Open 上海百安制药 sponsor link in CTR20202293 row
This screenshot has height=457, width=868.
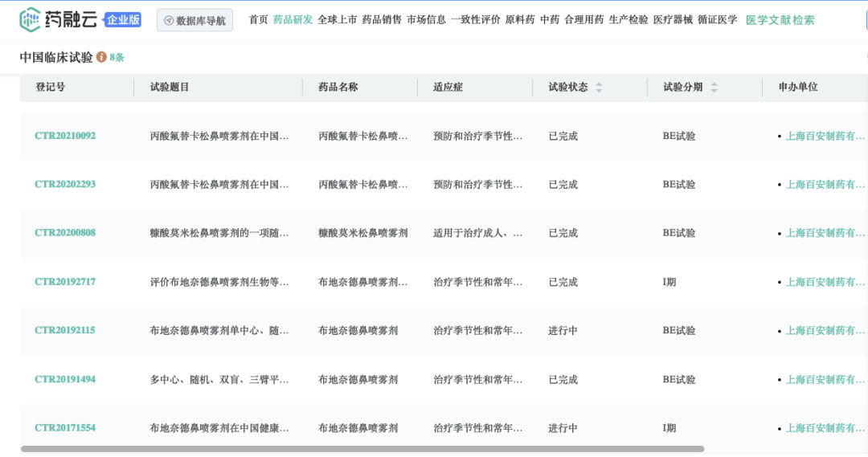(x=825, y=184)
